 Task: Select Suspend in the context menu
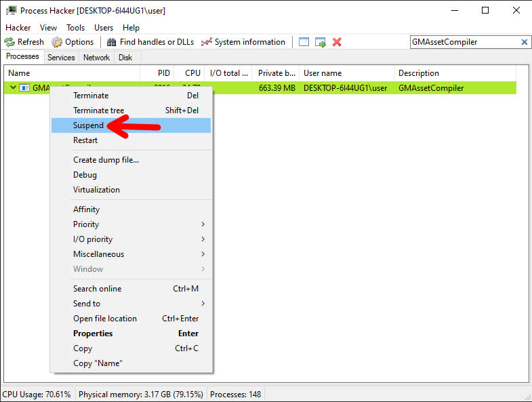click(131, 125)
